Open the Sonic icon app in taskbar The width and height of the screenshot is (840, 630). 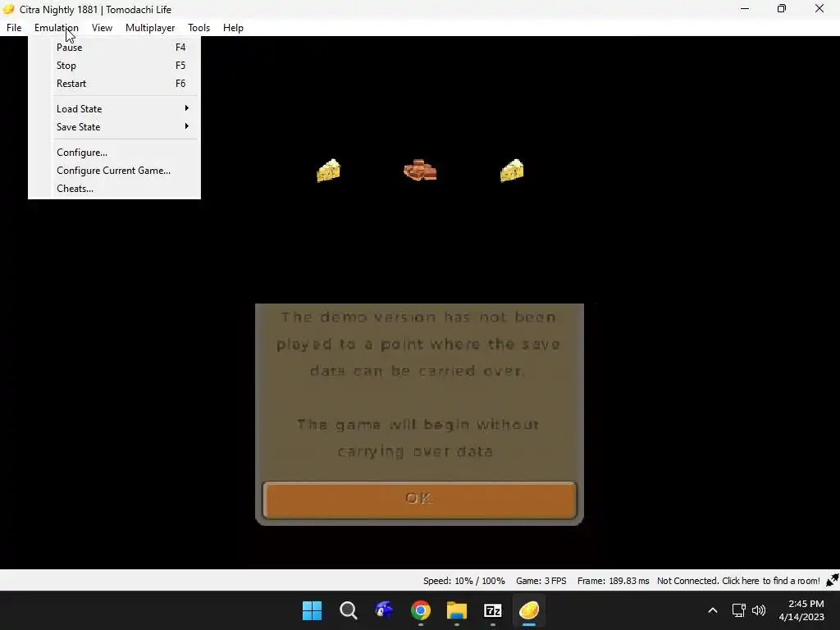(385, 610)
